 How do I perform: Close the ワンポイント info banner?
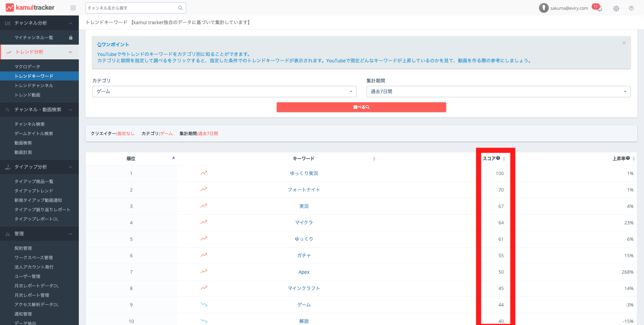[x=624, y=43]
